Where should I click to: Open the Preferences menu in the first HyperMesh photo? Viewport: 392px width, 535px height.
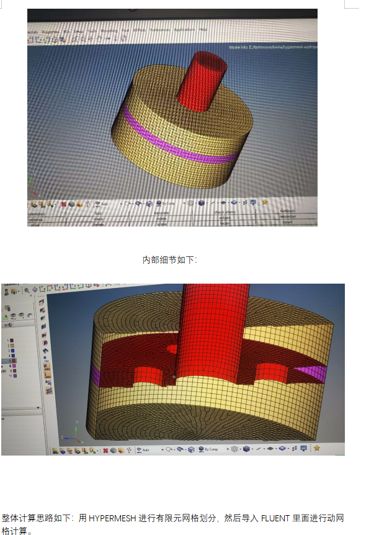(159, 30)
